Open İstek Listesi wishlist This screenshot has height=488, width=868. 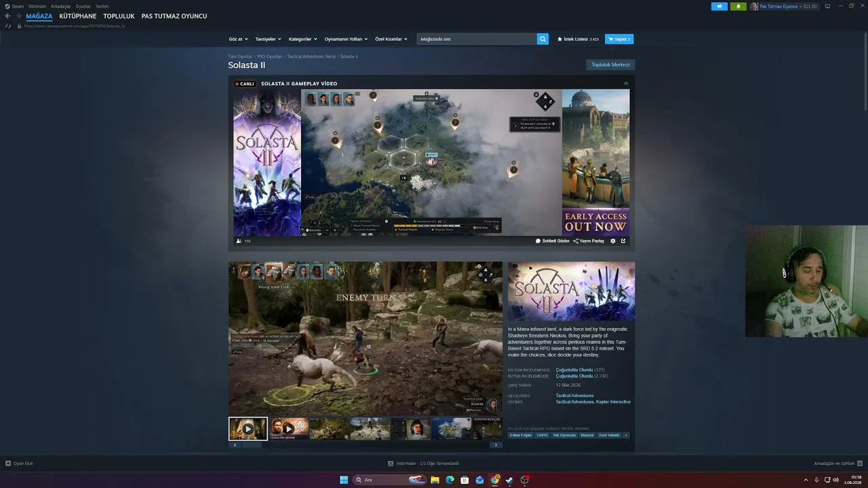click(578, 39)
